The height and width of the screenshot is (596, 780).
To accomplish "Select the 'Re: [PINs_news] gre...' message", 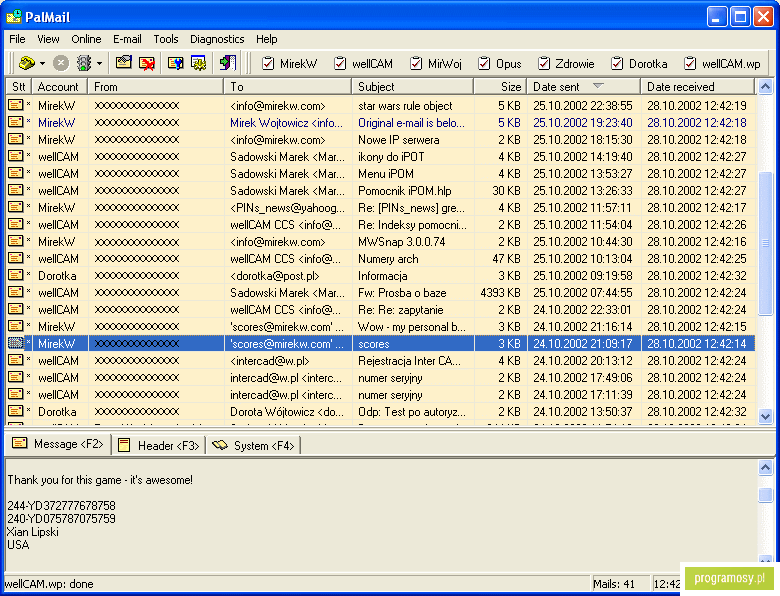I will tap(381, 207).
